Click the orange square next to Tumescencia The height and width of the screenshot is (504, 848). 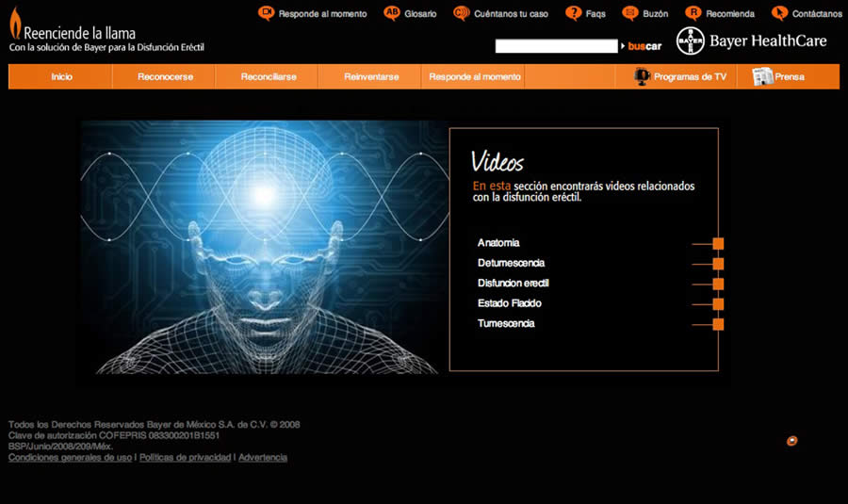coord(718,324)
